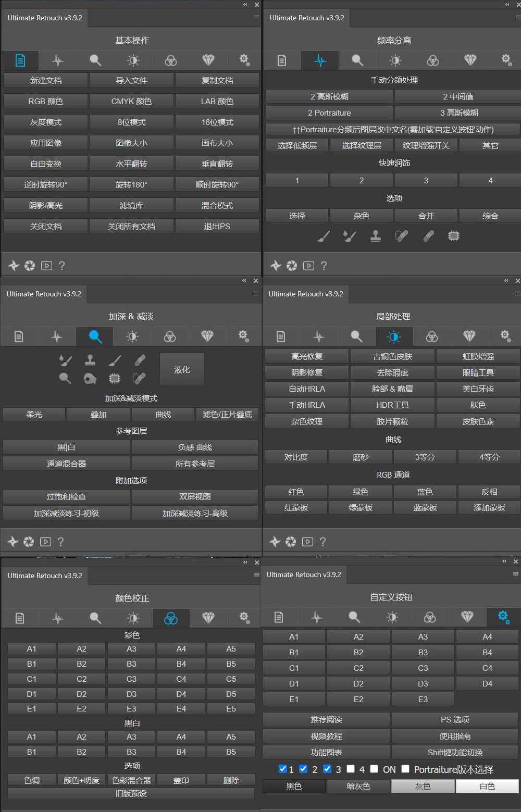Click the star icon at bottom of 加深 & 减淡 panel

click(x=13, y=542)
